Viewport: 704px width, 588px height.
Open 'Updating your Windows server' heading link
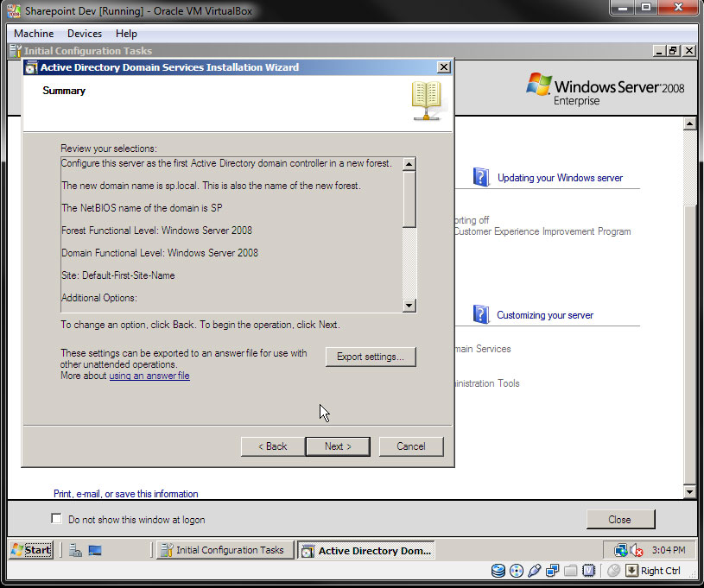560,178
